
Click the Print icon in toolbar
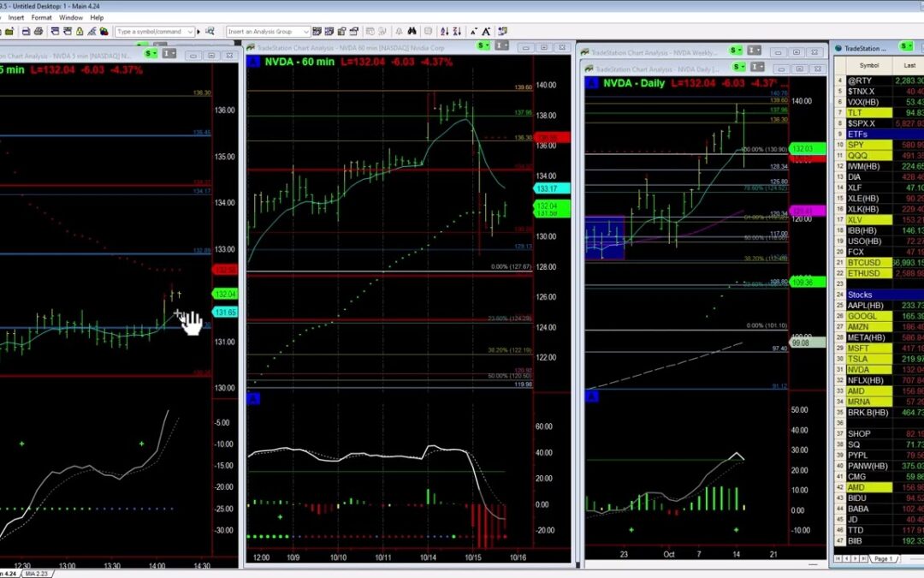tap(38, 32)
